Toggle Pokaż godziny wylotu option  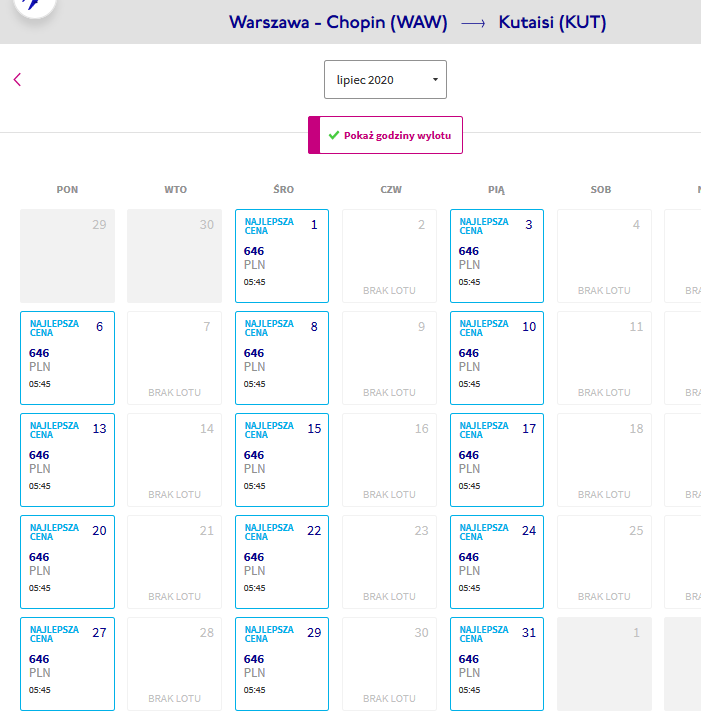pyautogui.click(x=385, y=135)
